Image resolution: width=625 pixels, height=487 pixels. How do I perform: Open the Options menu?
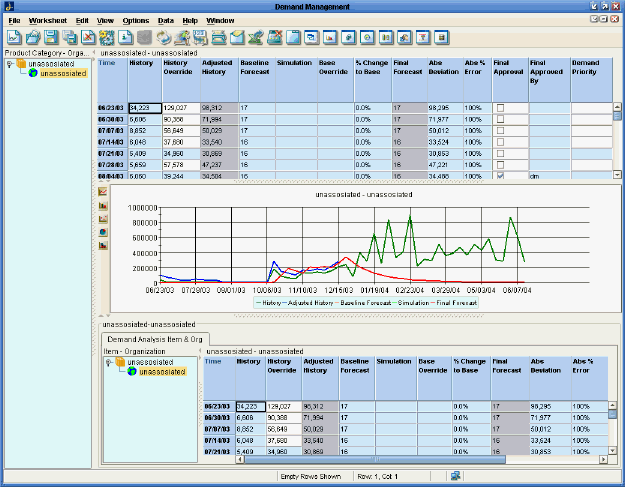(x=136, y=20)
